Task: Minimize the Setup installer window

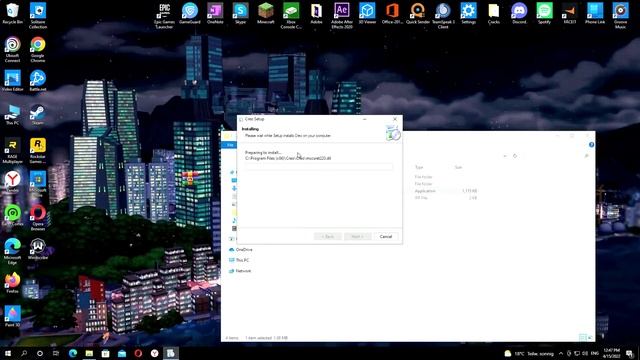Action: (x=364, y=119)
